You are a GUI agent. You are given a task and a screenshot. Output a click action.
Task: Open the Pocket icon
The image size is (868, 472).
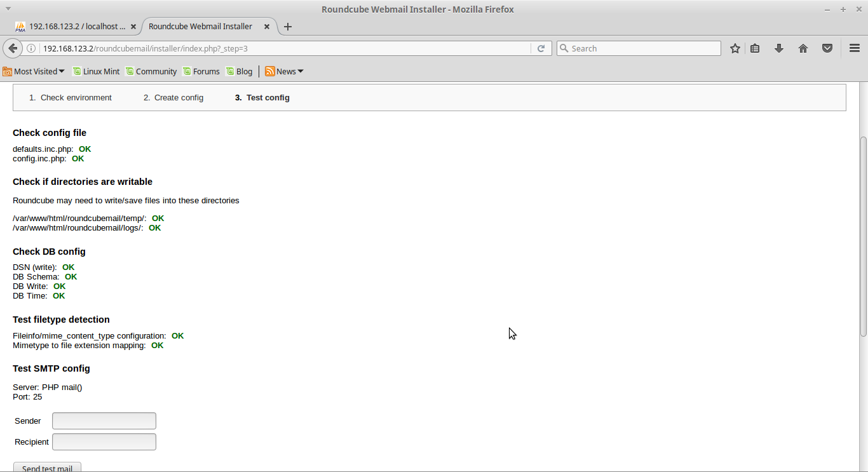[x=827, y=48]
